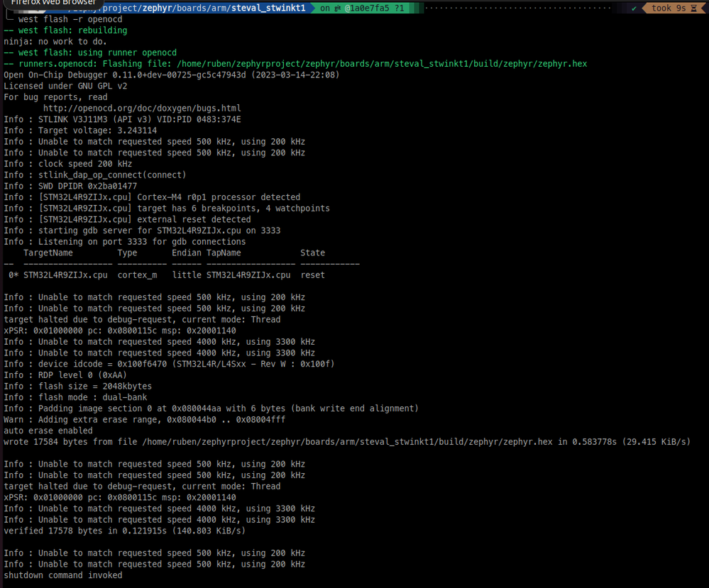Click the hourglass icon beside took 9s

[x=693, y=8]
